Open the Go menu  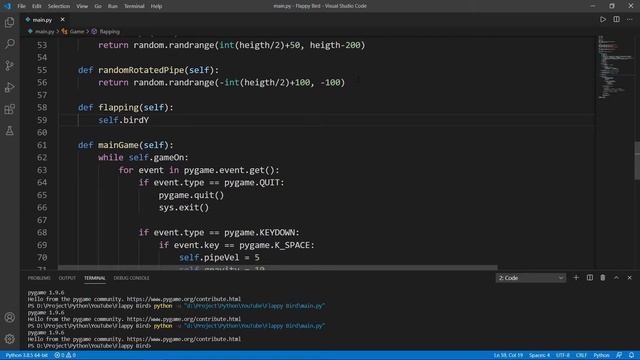coord(98,6)
